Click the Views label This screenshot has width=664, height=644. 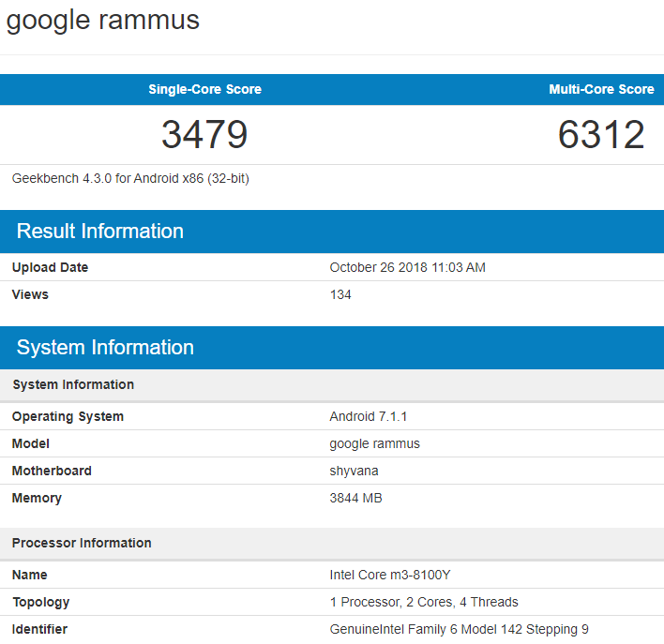coord(30,294)
